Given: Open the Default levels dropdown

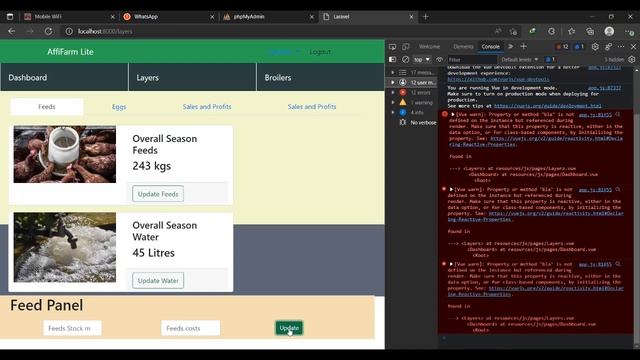Looking at the screenshot, I should [520, 60].
